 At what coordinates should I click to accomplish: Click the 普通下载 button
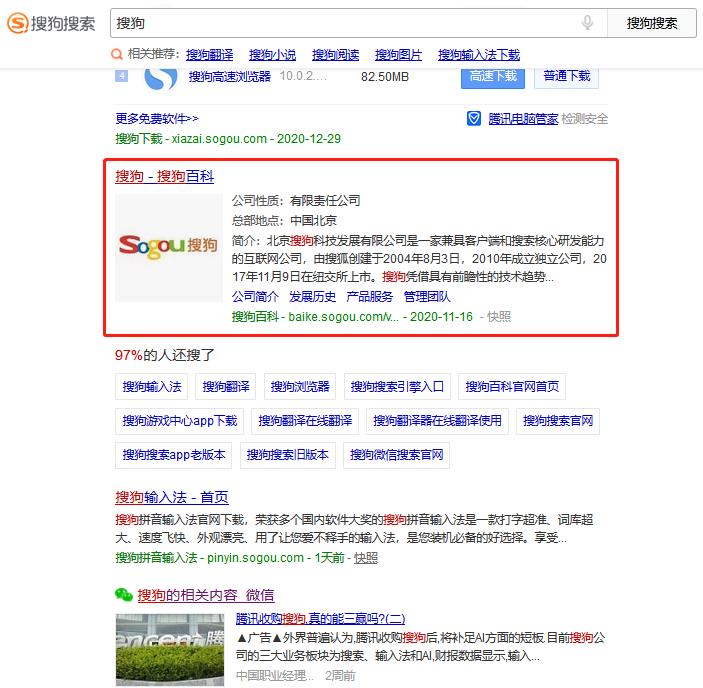pos(566,77)
